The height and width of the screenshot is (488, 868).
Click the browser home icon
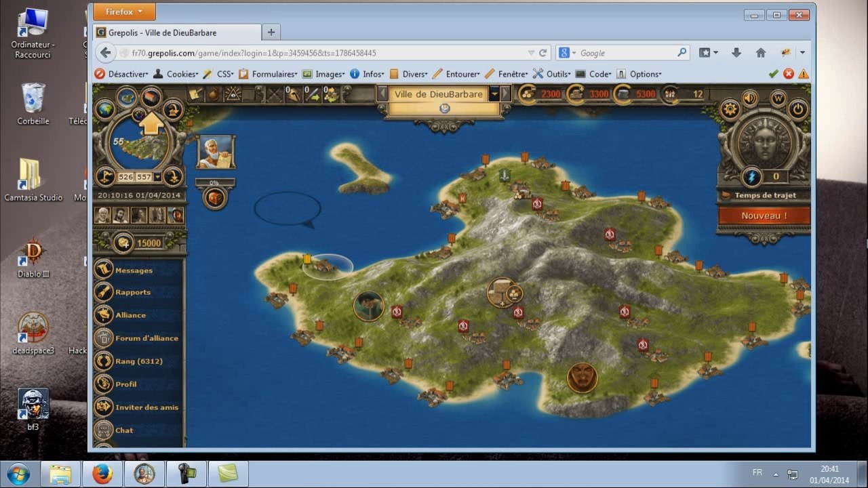click(x=760, y=53)
